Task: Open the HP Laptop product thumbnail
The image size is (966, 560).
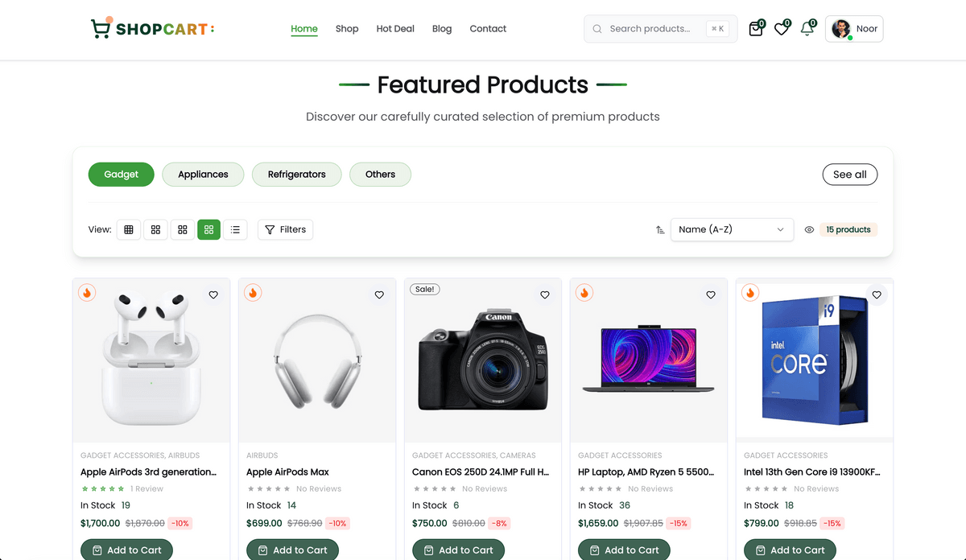Action: coord(648,360)
